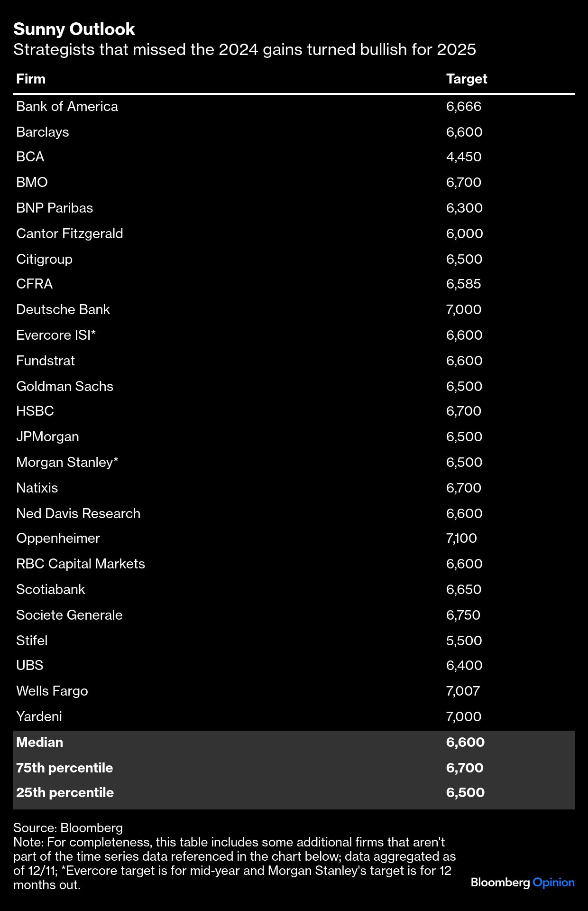Select the RBC Capital Markets row
The width and height of the screenshot is (588, 911).
[x=80, y=564]
